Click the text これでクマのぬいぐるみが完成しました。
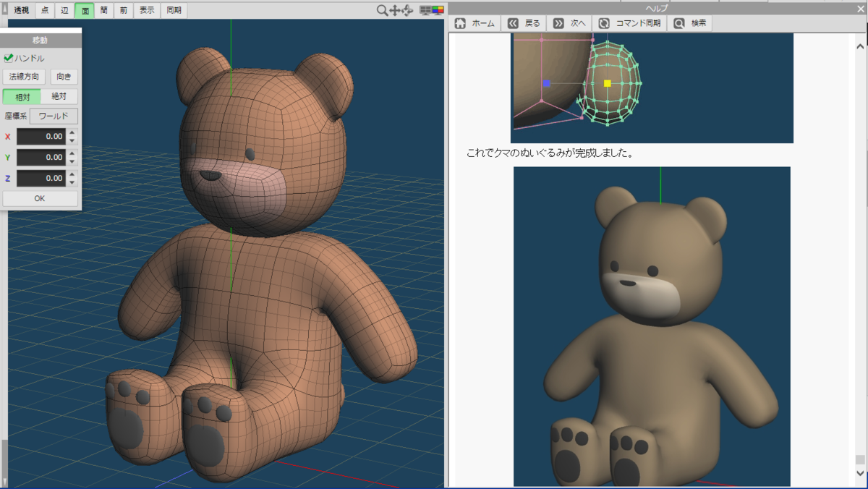 click(550, 153)
